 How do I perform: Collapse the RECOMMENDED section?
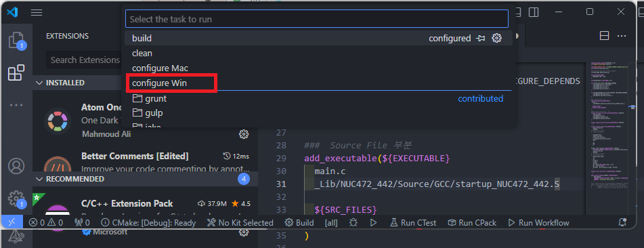(145, 179)
